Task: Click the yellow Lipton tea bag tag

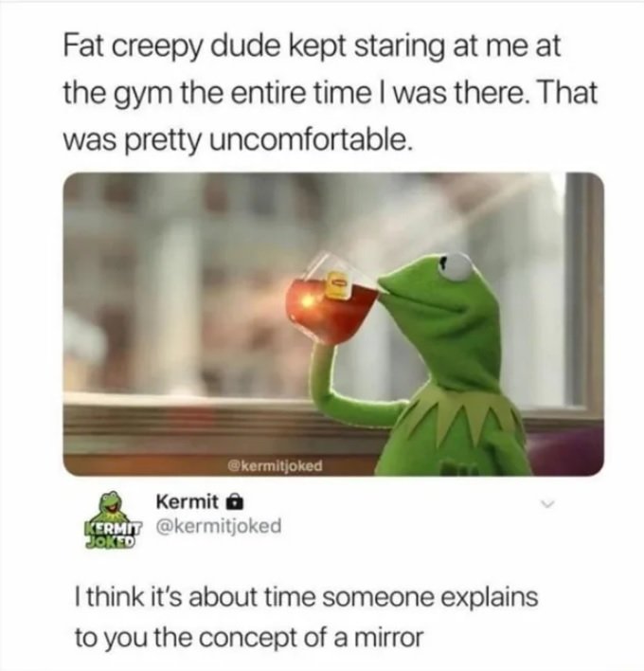Action: 339,284
